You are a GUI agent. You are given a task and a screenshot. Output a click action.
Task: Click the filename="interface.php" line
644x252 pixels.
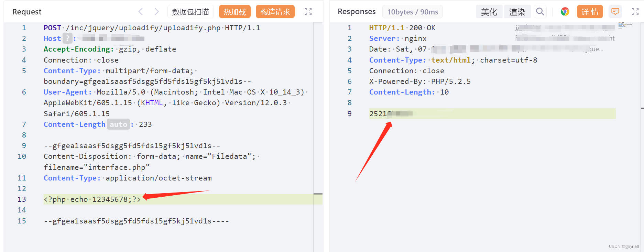(x=97, y=167)
